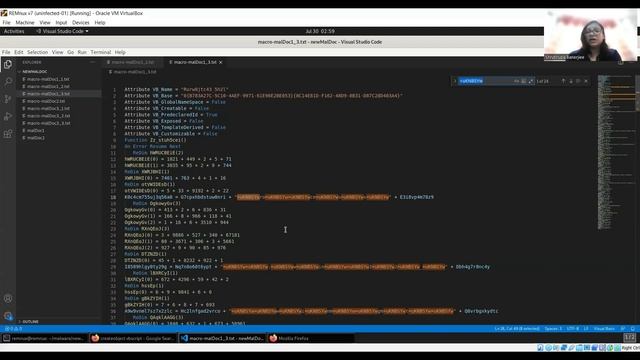Open VS Code Run menu
Image resolution: width=640 pixels, height=360 pixels.
click(x=82, y=52)
